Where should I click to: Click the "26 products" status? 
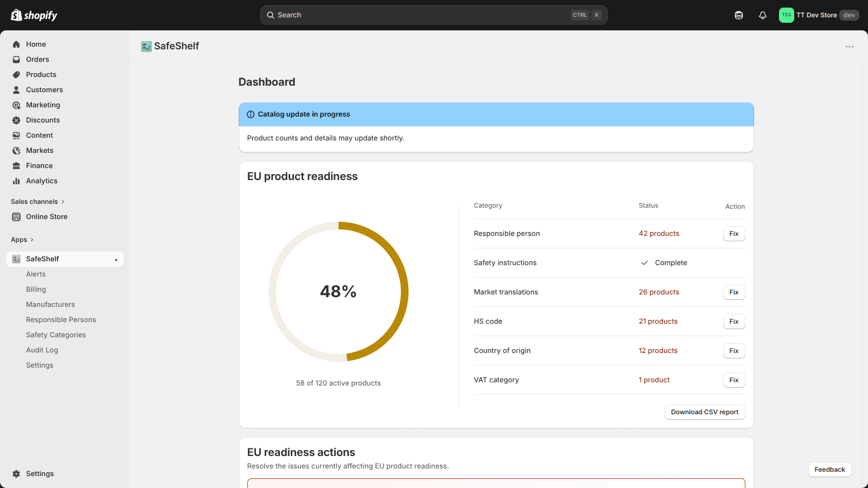tap(659, 292)
